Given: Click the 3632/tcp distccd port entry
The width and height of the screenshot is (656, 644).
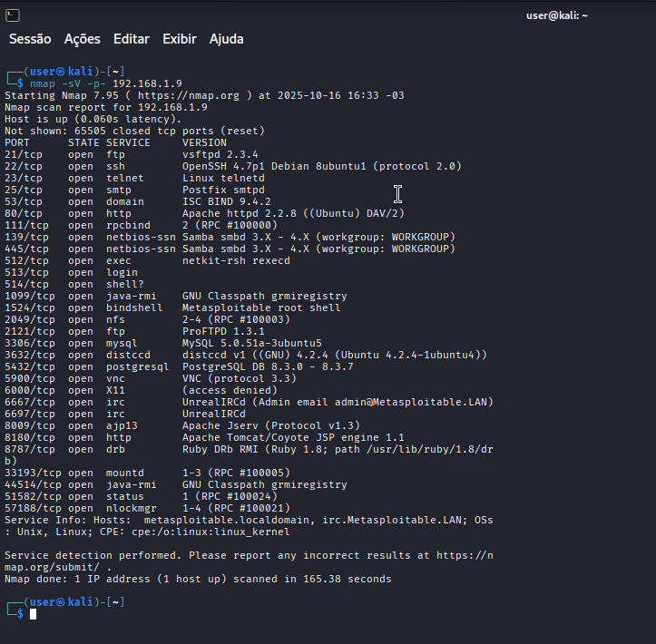Looking at the screenshot, I should pyautogui.click(x=30, y=355).
